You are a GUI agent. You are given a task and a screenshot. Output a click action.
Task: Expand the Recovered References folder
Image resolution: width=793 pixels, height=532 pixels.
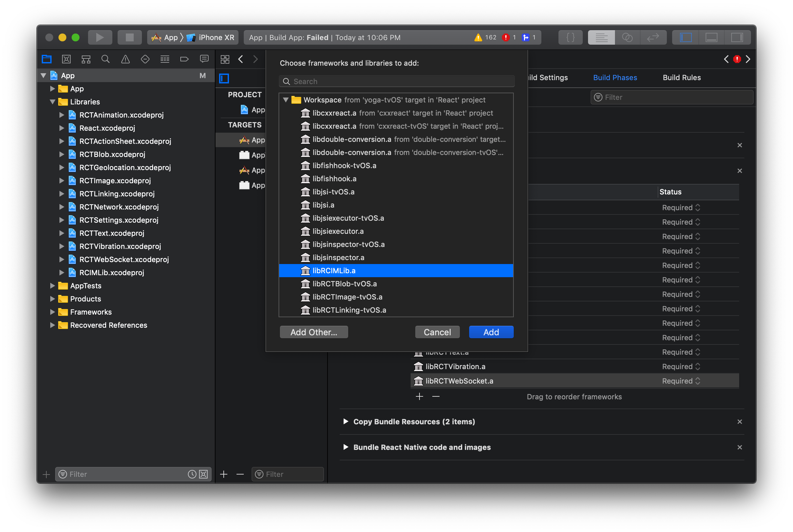52,325
